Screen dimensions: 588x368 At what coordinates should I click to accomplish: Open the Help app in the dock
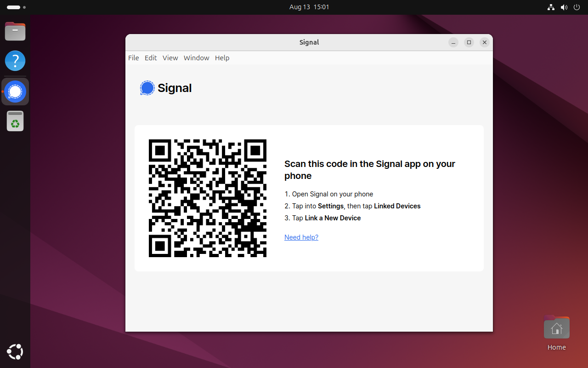click(x=15, y=61)
